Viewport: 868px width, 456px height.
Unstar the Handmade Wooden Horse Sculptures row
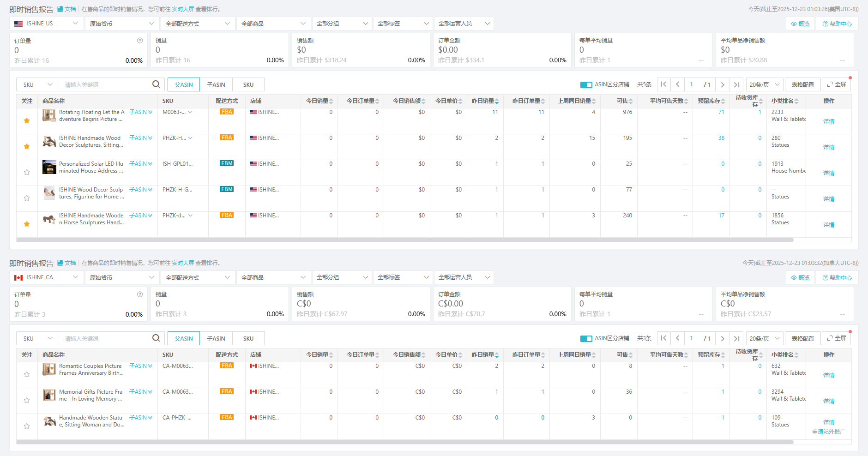click(x=27, y=224)
